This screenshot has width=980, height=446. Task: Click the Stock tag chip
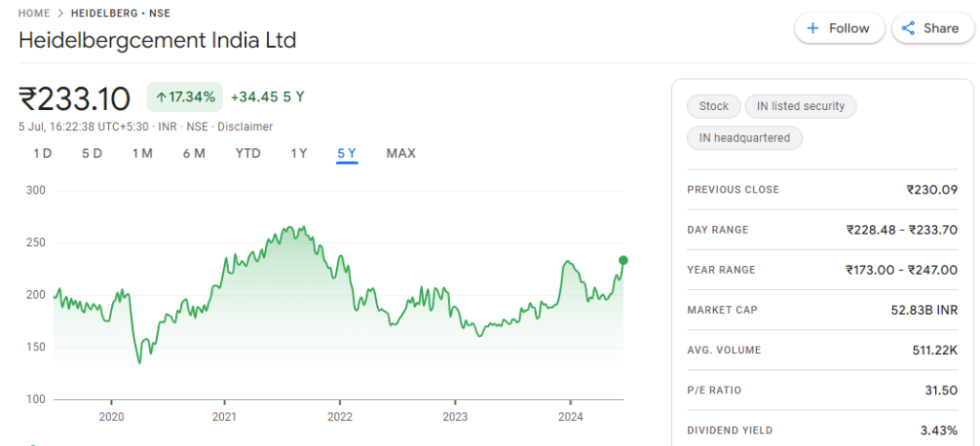point(713,106)
